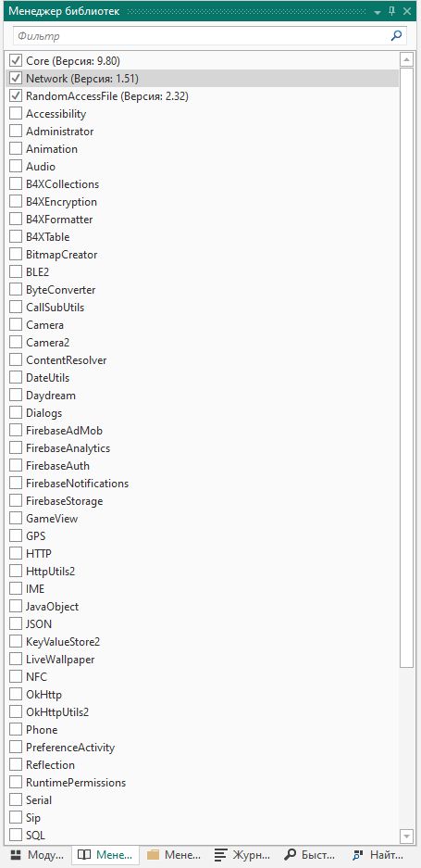Screen dimensions: 421x868
Task: Check the B4XCollections library
Action: click(x=16, y=183)
